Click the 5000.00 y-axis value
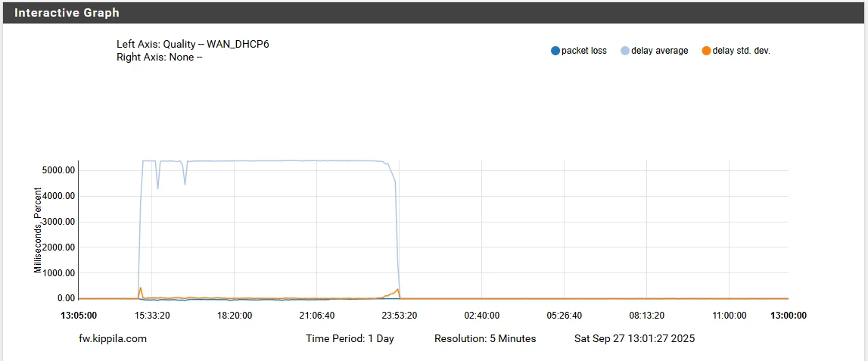 [x=58, y=170]
